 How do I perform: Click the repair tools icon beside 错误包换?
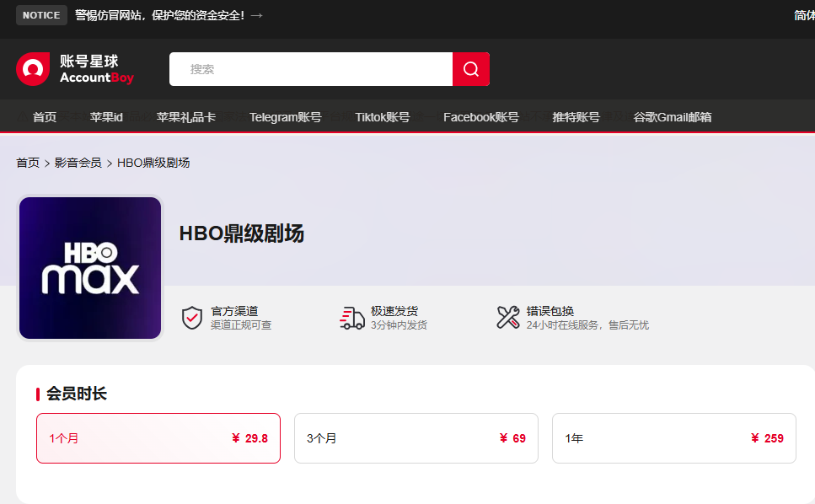pos(508,318)
